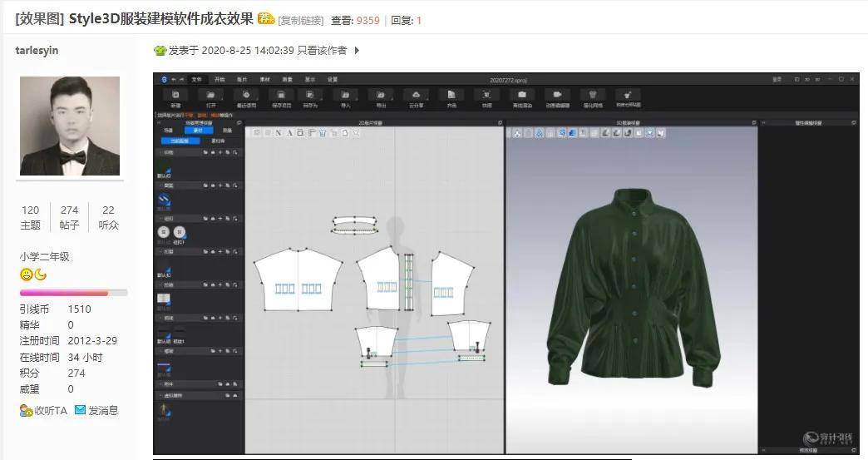Click the rectangle tool in 2D toolbar
868x460 pixels.
pyautogui.click(x=300, y=133)
